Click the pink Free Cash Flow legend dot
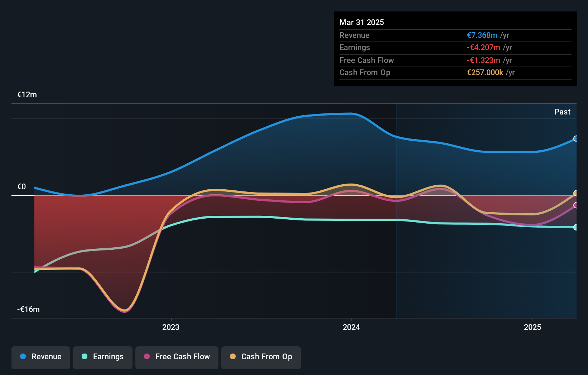 146,357
